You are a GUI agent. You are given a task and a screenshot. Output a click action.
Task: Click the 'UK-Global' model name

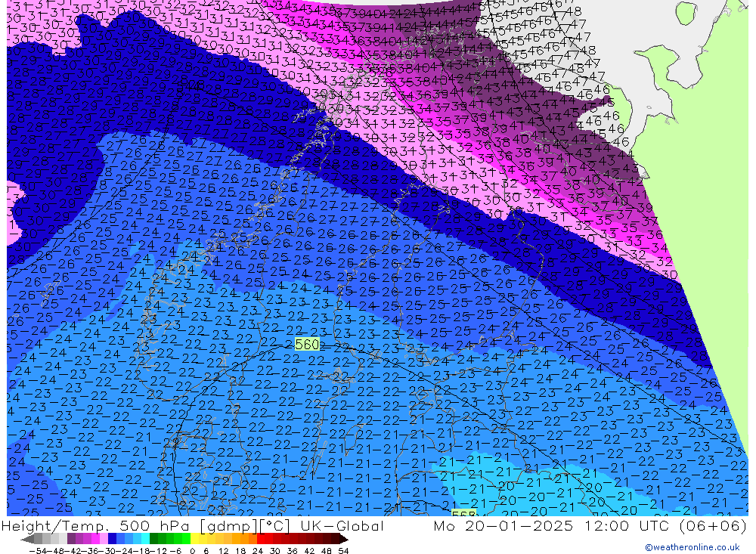342,526
